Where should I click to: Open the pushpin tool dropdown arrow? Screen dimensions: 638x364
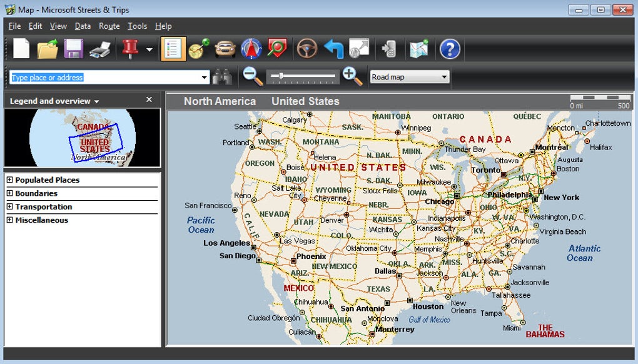149,49
